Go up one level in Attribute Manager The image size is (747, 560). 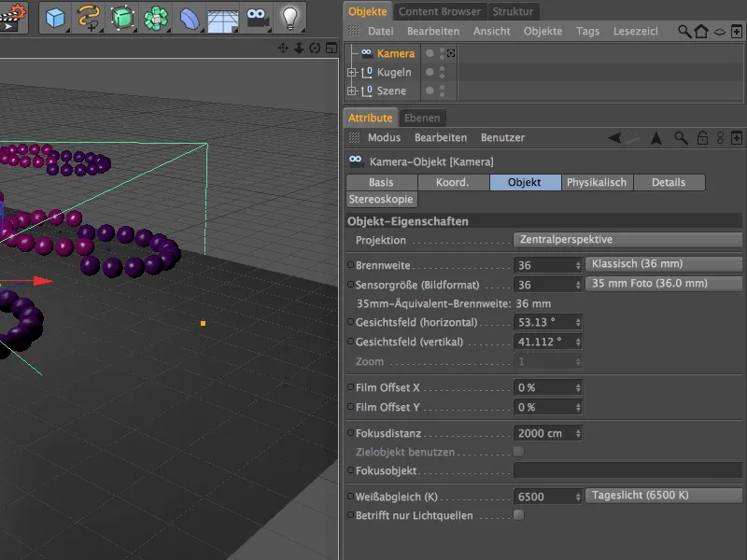(x=656, y=138)
